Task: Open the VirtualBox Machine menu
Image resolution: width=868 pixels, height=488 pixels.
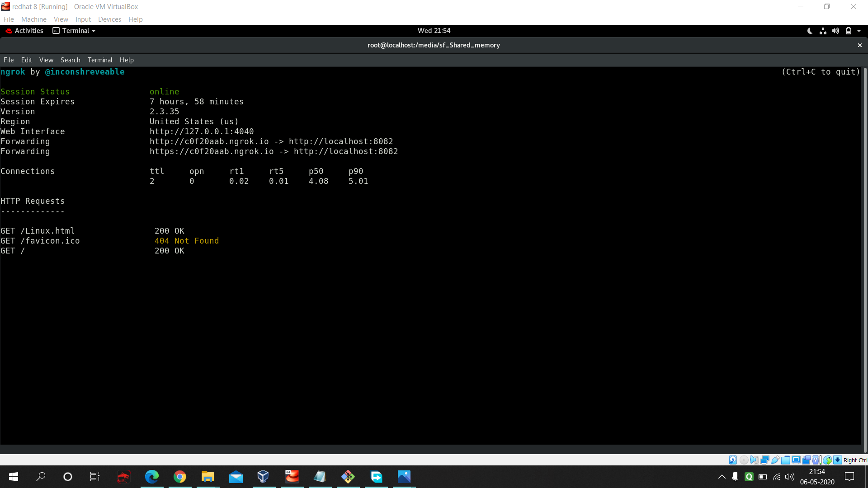Action: point(33,19)
